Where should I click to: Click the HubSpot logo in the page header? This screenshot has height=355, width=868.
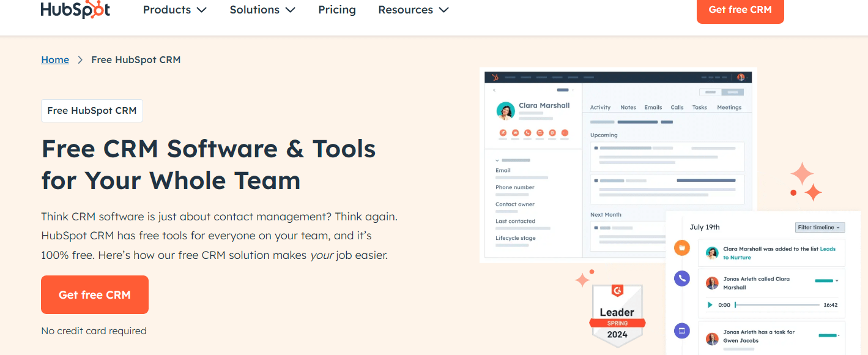coord(75,9)
